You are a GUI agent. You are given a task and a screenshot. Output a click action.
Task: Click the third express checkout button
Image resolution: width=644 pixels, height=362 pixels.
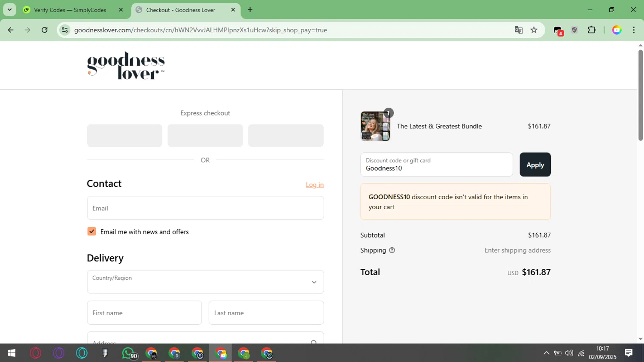pyautogui.click(x=286, y=135)
